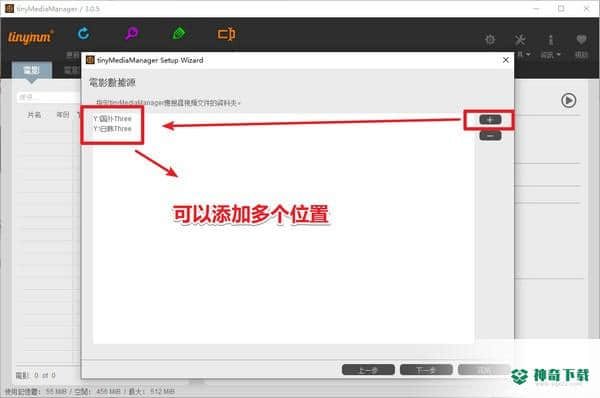Screen dimensions: 600x398
Task: Open the tools wrench icon menu
Action: [520, 39]
